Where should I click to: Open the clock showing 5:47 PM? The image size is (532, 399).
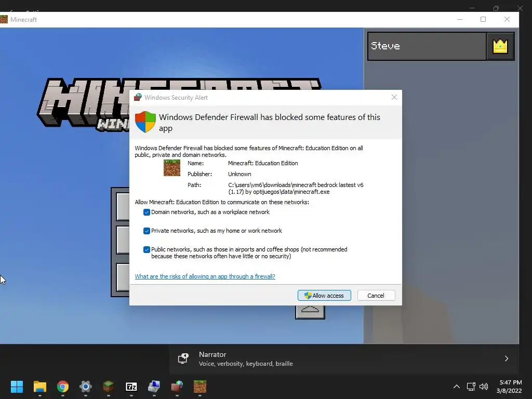point(509,387)
